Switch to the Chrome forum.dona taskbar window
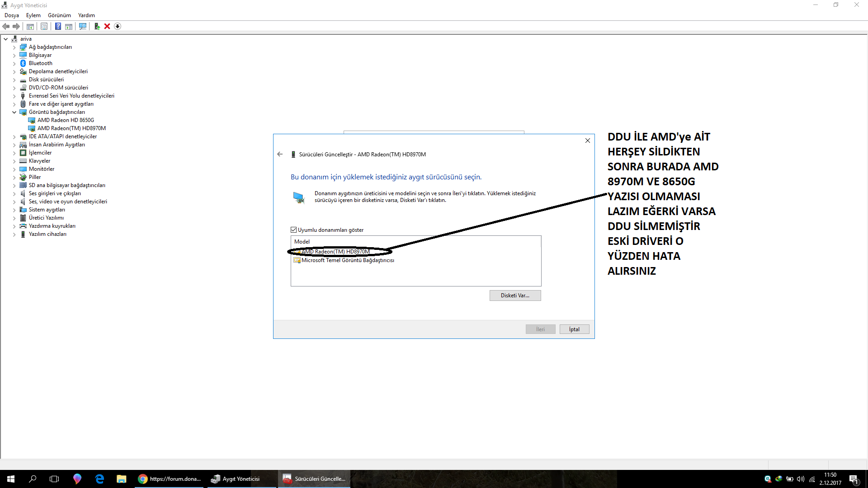 [170, 479]
